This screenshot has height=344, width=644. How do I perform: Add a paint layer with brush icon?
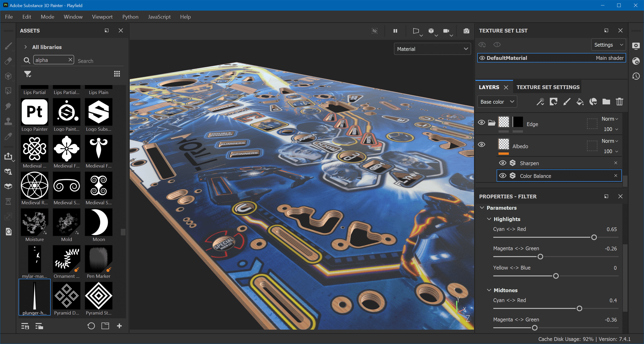point(567,102)
